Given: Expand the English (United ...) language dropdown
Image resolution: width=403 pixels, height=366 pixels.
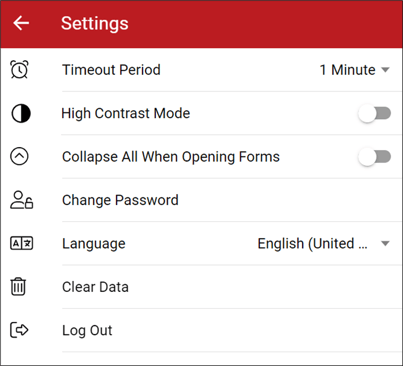Looking at the screenshot, I should pos(323,244).
